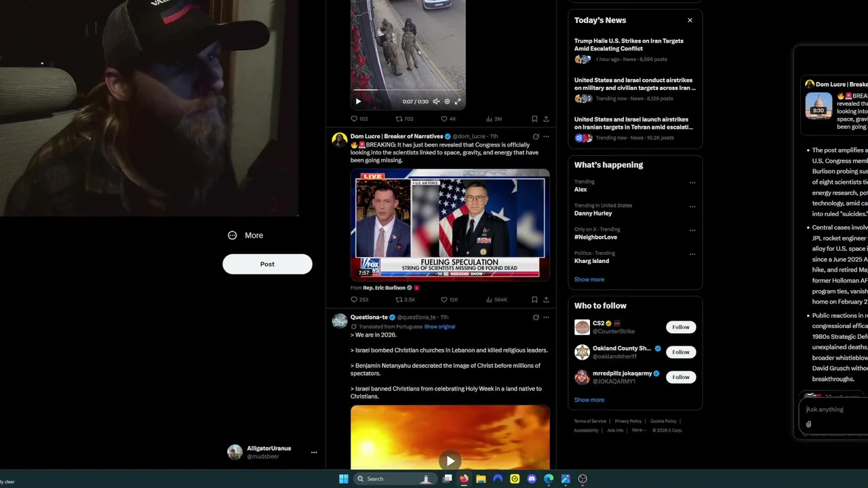The image size is (868, 488).
Task: Play the street video in the top post
Action: (359, 102)
